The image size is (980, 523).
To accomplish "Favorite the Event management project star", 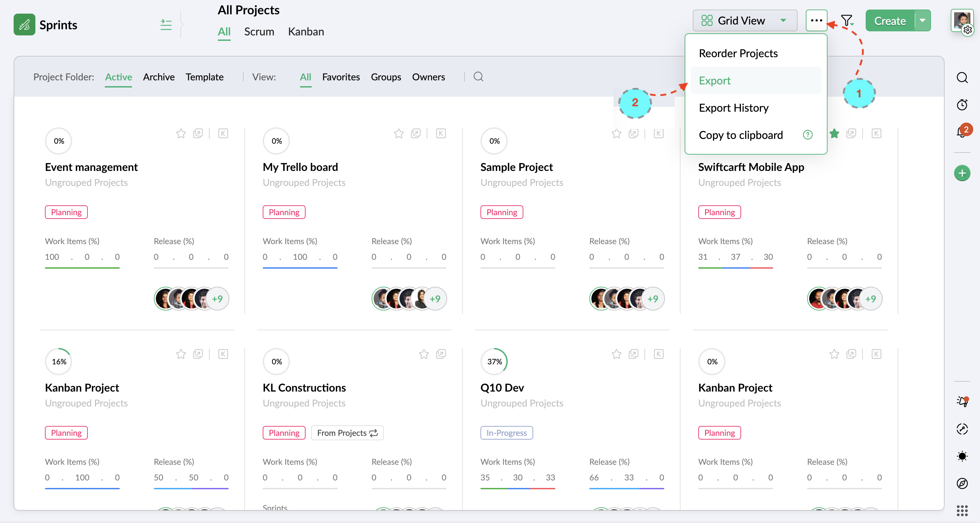I will 181,133.
